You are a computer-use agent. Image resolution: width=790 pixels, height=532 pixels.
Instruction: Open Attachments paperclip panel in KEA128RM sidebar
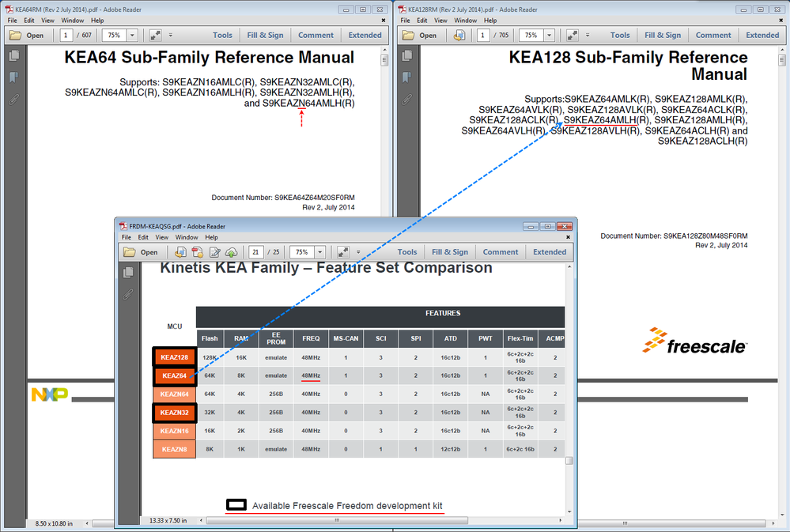click(407, 100)
